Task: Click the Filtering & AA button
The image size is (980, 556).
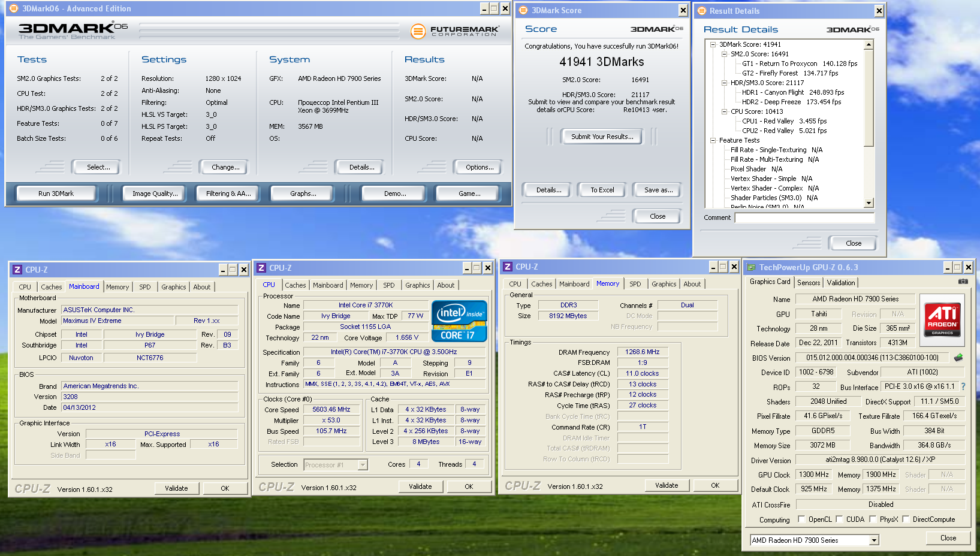Action: 228,194
